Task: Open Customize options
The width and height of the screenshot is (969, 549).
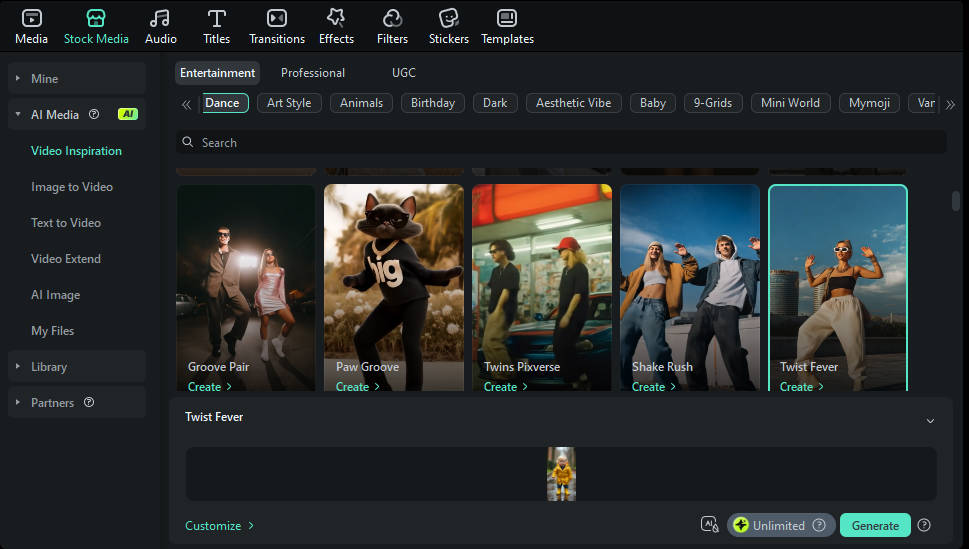Action: (219, 526)
